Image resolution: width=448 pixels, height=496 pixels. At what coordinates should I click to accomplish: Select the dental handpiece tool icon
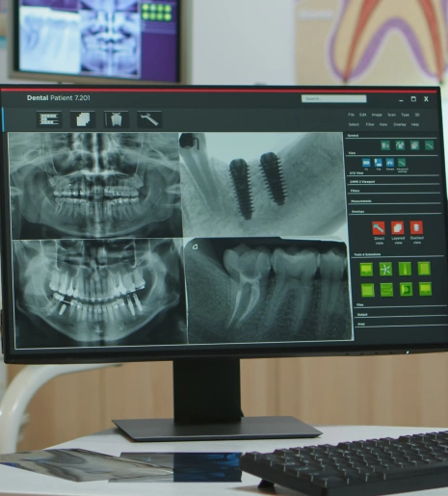(x=149, y=119)
